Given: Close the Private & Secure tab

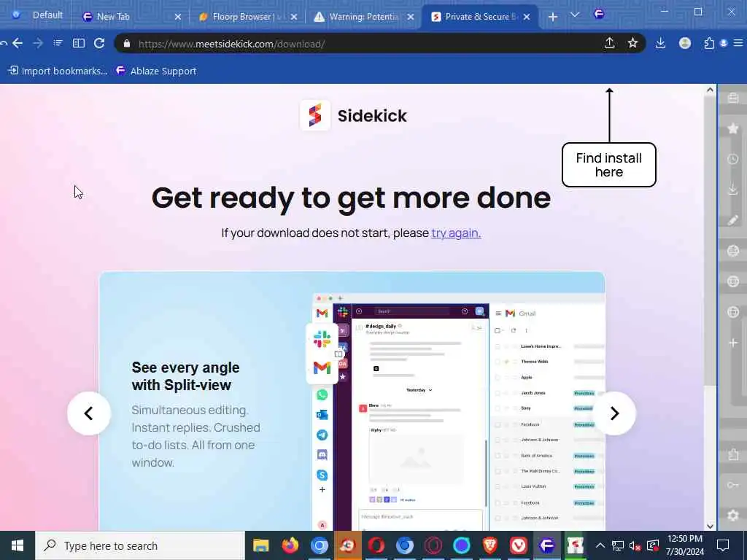Looking at the screenshot, I should tap(527, 17).
